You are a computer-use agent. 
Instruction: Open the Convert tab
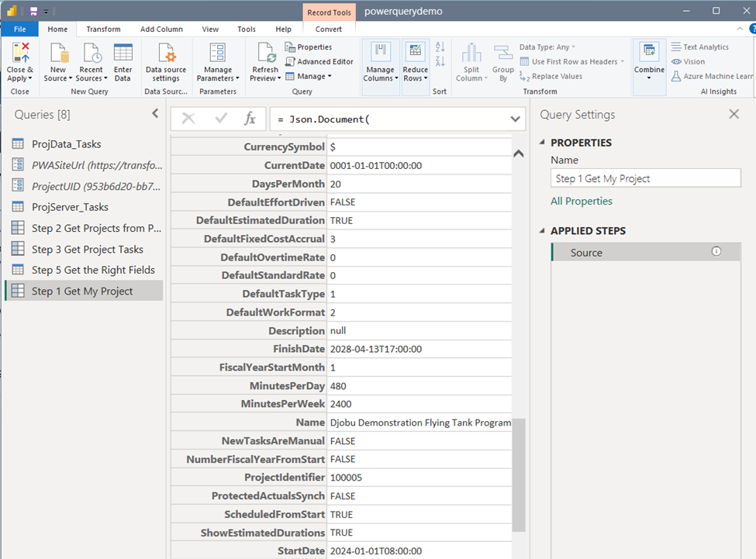328,29
